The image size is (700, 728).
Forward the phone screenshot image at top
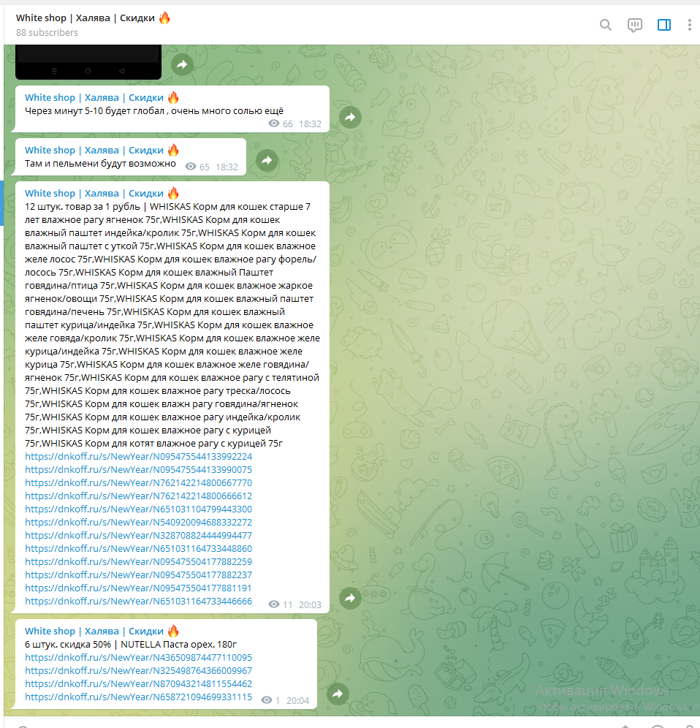pos(182,64)
